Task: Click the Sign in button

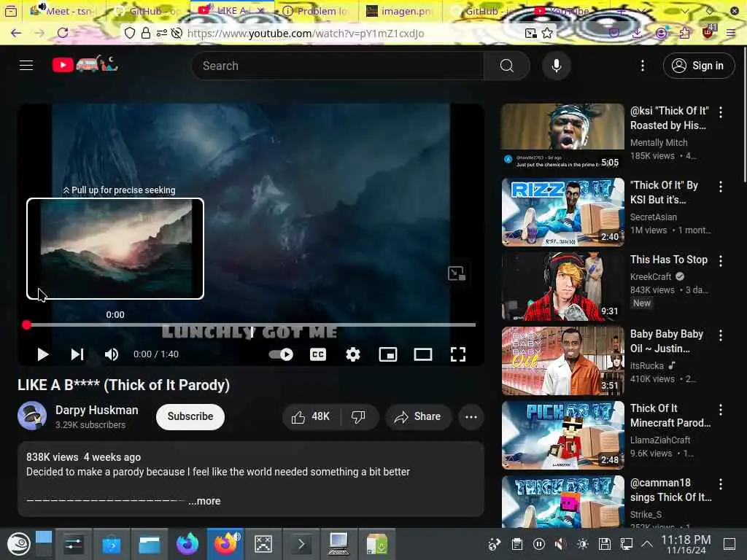Action: 698,66
